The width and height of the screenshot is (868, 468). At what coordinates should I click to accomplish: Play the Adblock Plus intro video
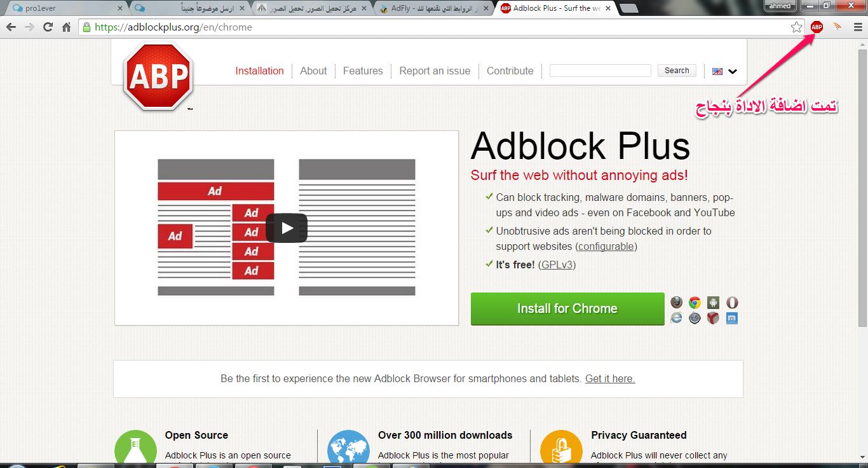286,228
